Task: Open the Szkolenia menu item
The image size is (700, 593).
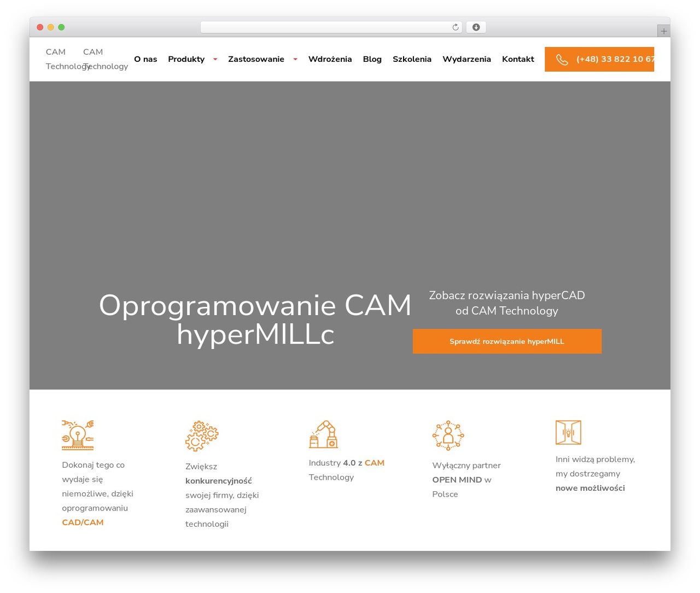Action: click(412, 59)
